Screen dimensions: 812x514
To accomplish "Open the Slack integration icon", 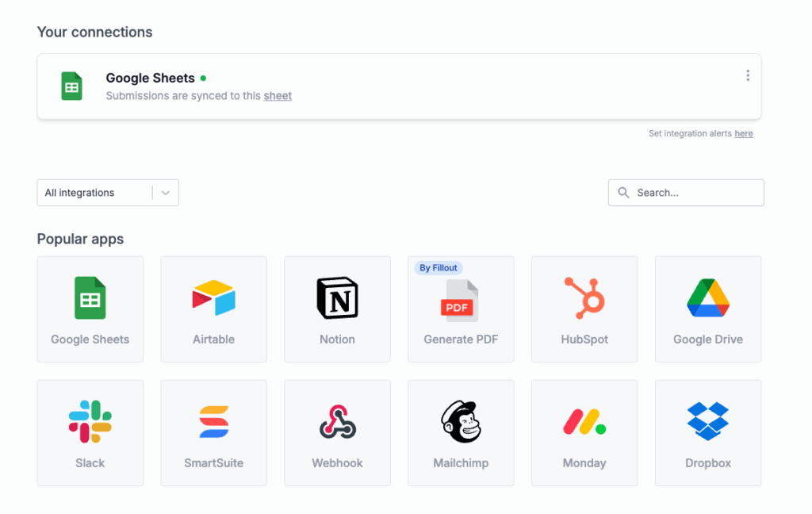I will [x=90, y=422].
